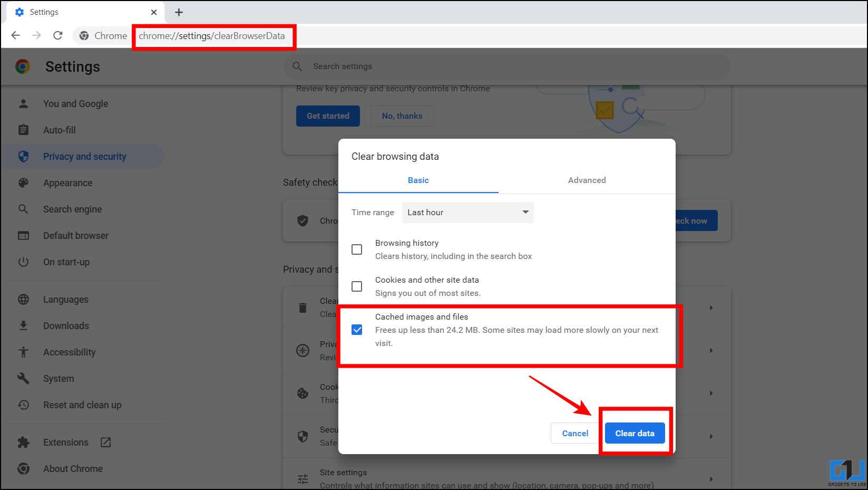
Task: Untick the Cached images and files checkbox
Action: pos(357,330)
